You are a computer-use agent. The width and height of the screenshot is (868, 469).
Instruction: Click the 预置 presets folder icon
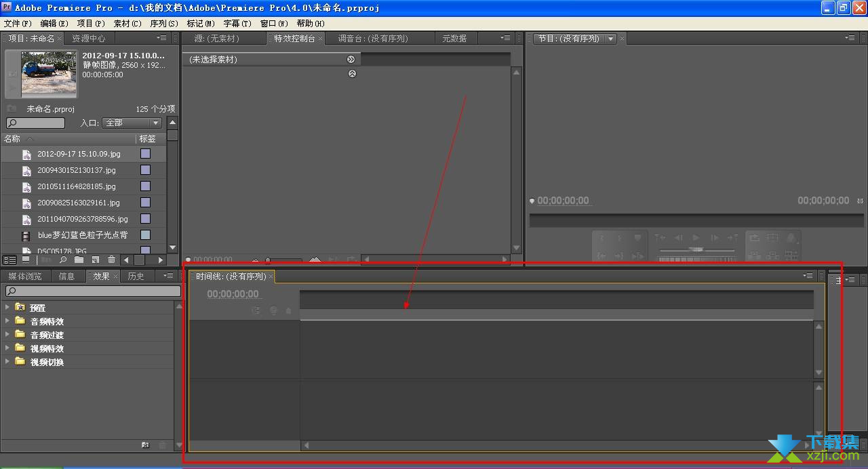[20, 307]
